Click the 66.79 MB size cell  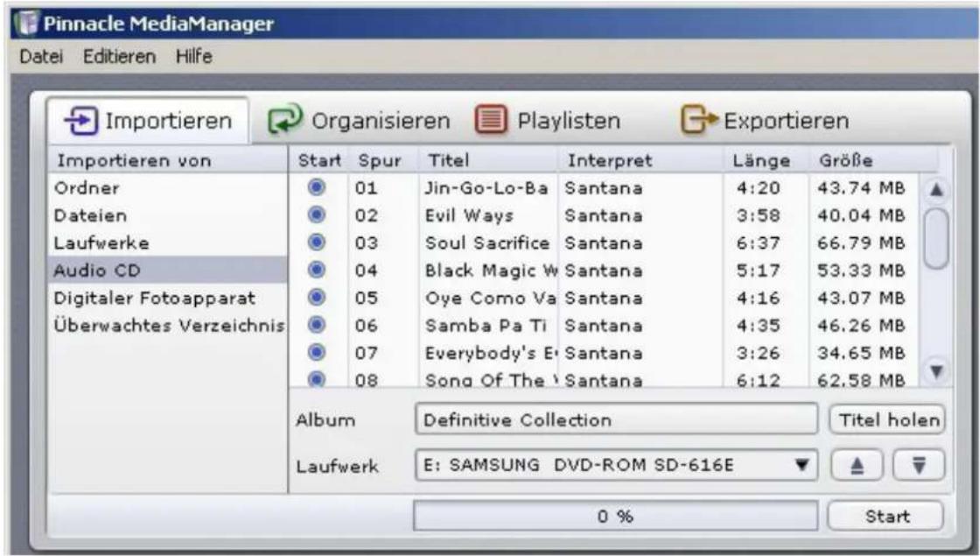click(x=861, y=243)
